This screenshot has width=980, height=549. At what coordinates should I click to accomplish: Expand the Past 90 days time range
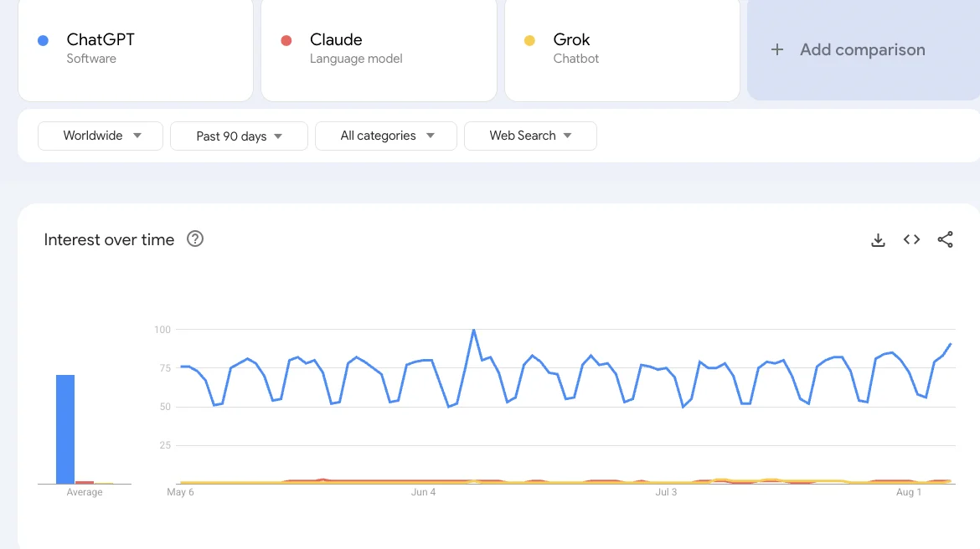pos(239,136)
